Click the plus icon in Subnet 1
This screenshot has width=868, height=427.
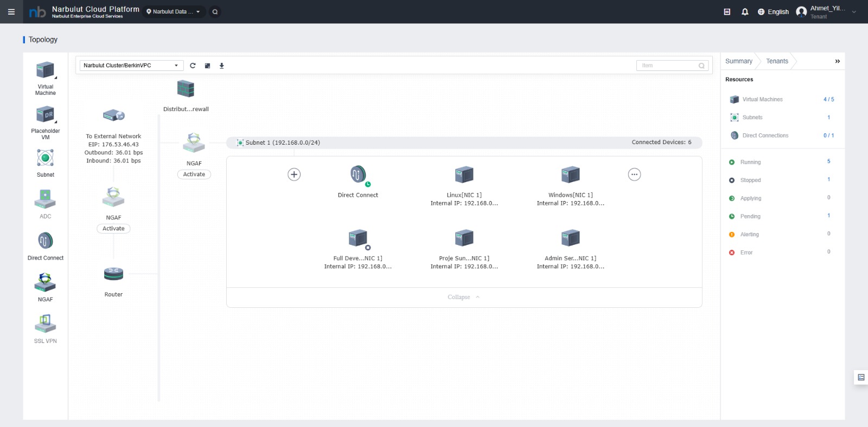pos(294,174)
